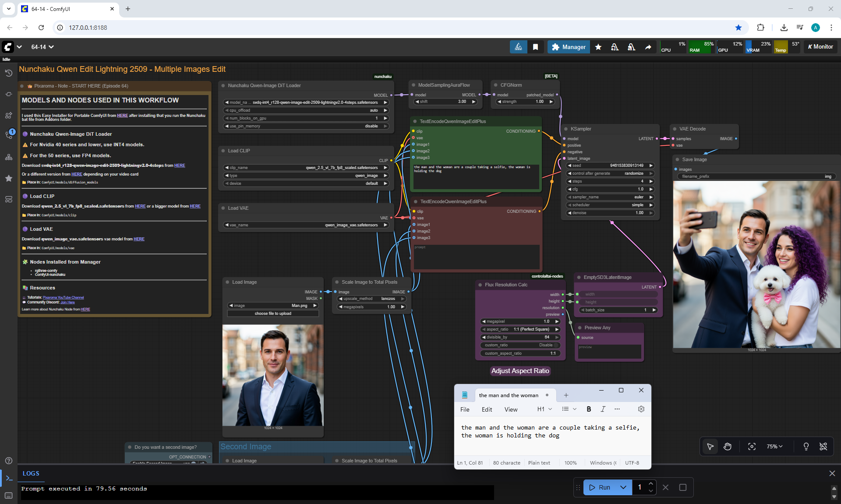Image resolution: width=841 pixels, height=504 pixels.
Task: Expand the Run button dropdown arrow
Action: click(x=623, y=487)
